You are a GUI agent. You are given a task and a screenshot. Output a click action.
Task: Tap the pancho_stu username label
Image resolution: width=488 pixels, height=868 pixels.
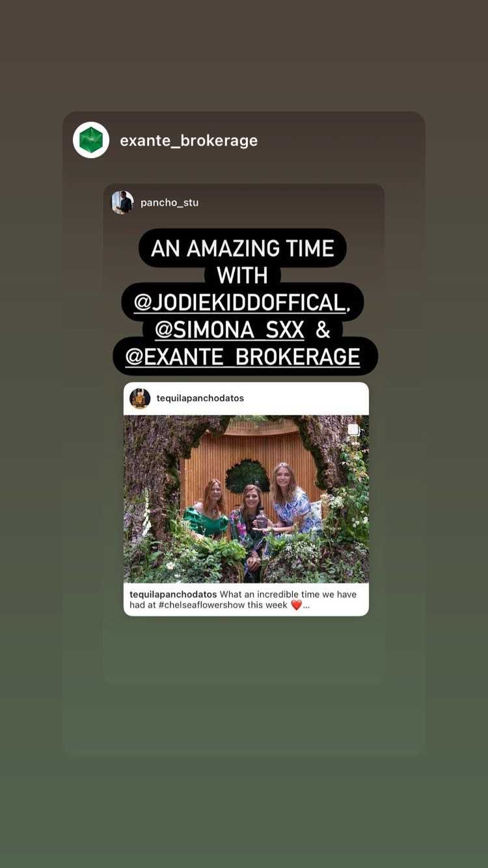(170, 202)
